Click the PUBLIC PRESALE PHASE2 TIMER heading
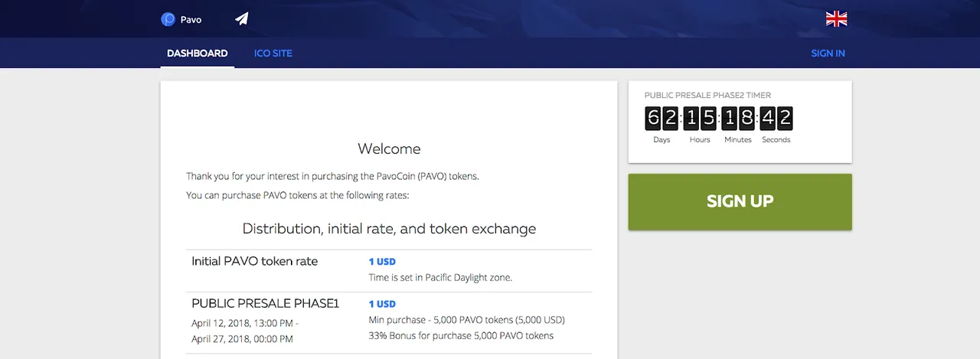This screenshot has height=359, width=980. tap(707, 96)
